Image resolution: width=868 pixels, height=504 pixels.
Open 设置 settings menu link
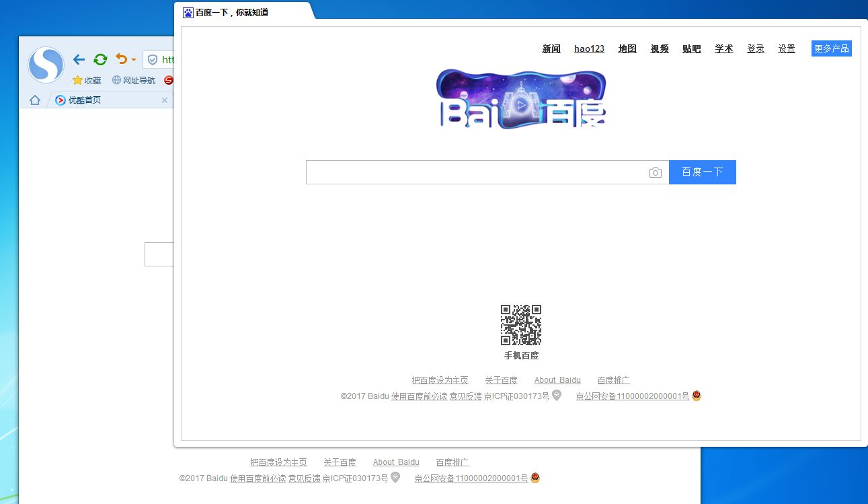click(x=787, y=48)
